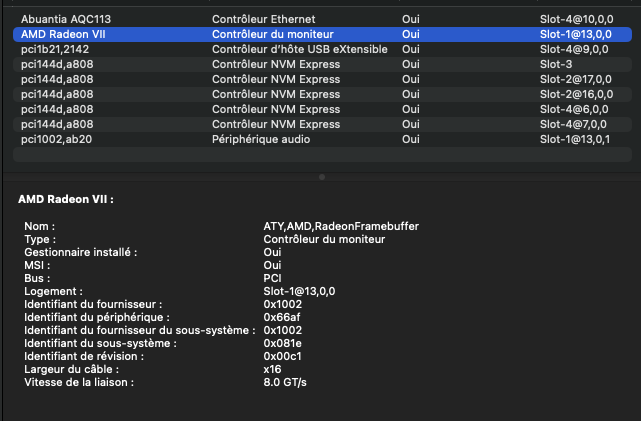The image size is (641, 421).
Task: Click the revision identifier value 0x00c1
Action: pyautogui.click(x=282, y=356)
